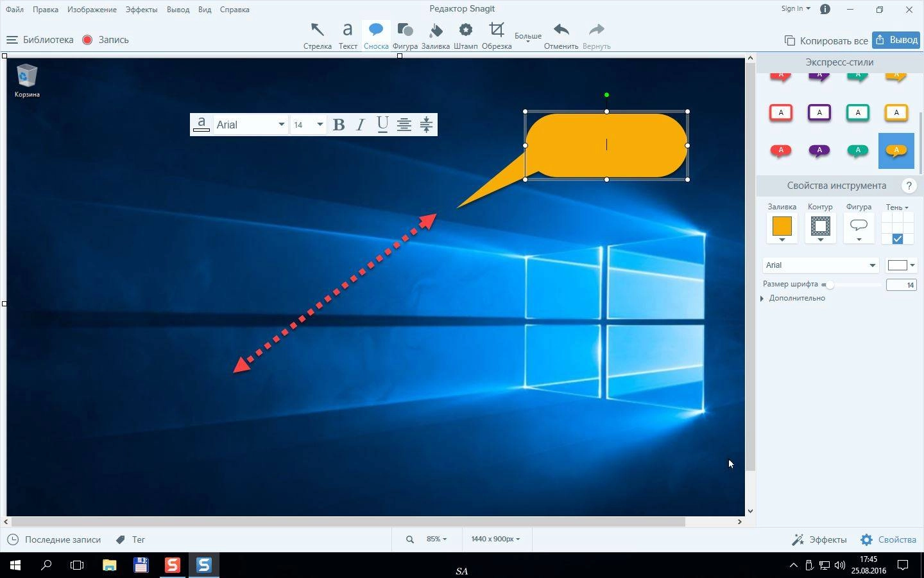Open the orange Заливка fill color swatch
Viewport: 924px width, 578px height.
coord(782,228)
